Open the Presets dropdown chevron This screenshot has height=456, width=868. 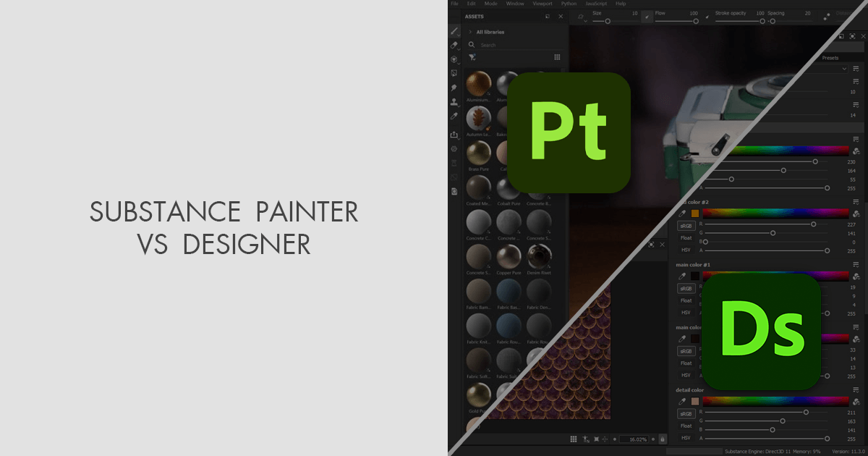pos(845,69)
